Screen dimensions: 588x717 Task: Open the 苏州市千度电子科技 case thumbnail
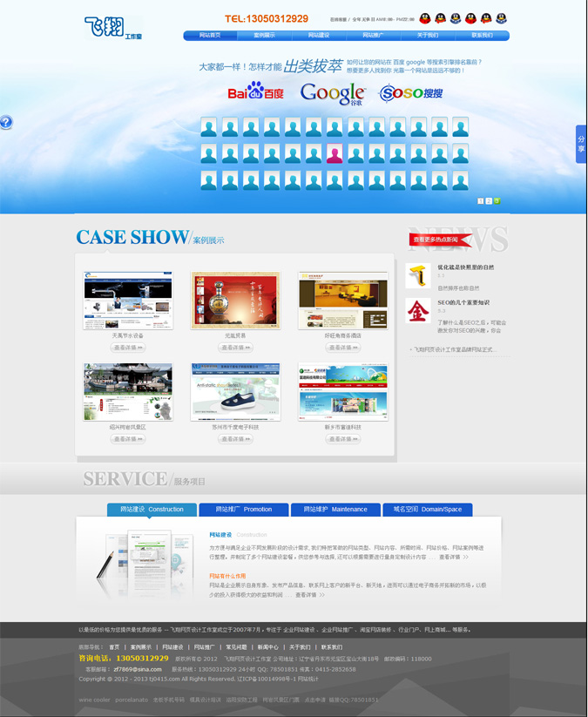pos(235,392)
